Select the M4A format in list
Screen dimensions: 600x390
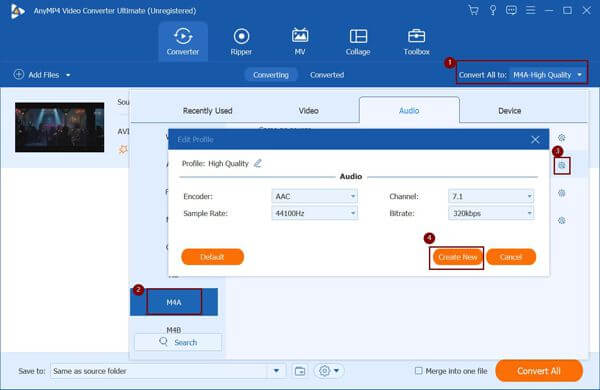coord(174,302)
